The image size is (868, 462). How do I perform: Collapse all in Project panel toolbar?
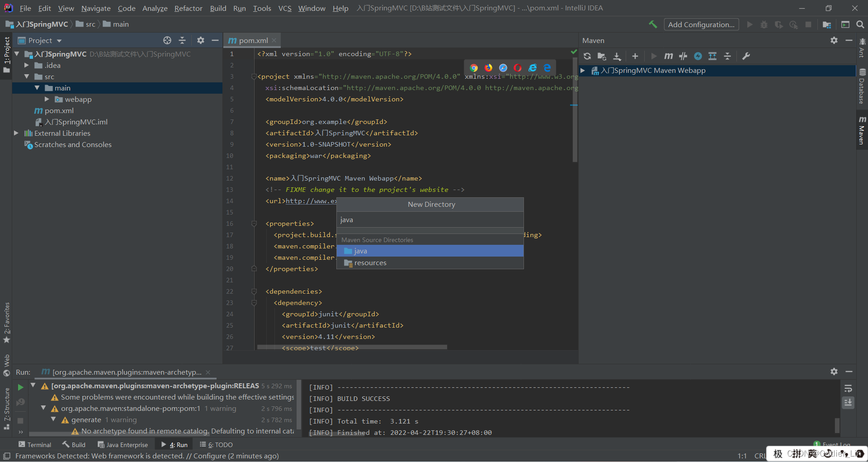pos(182,40)
